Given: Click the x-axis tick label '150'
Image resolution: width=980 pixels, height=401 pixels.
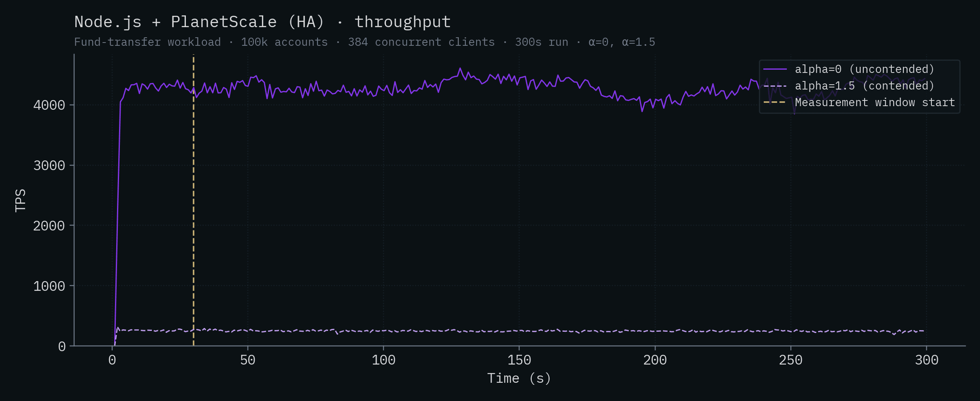Looking at the screenshot, I should [x=519, y=360].
